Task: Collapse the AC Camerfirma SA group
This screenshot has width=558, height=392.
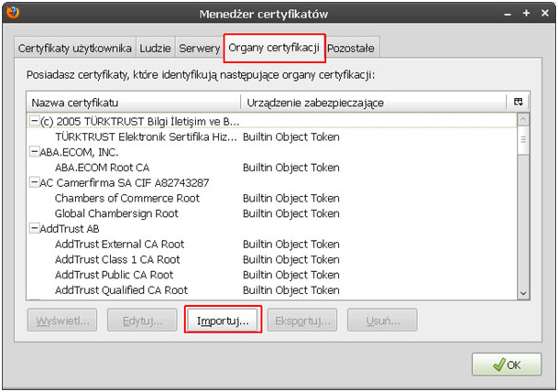Action: [35, 182]
